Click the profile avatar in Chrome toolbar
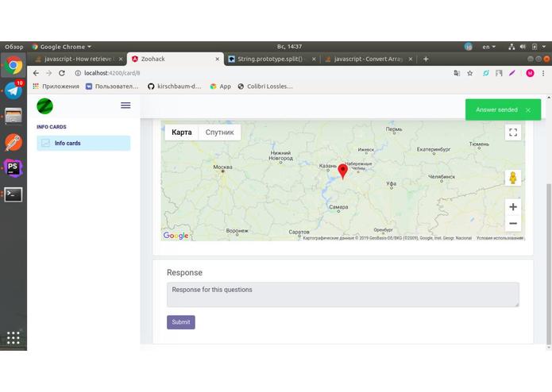 (531, 73)
